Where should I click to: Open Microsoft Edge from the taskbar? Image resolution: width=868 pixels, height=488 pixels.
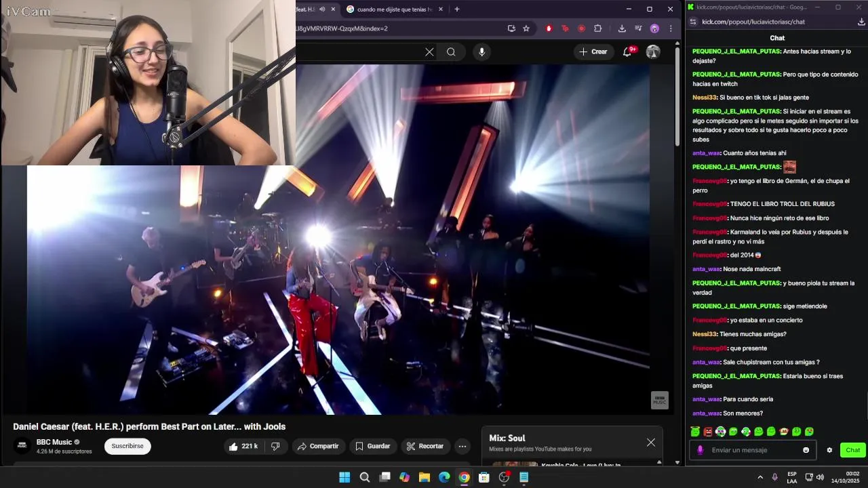444,477
